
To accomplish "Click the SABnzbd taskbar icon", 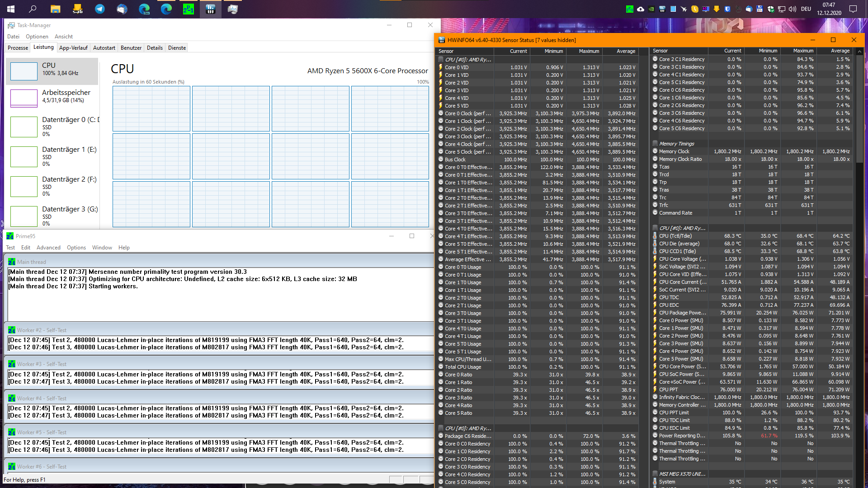I will tap(77, 9).
